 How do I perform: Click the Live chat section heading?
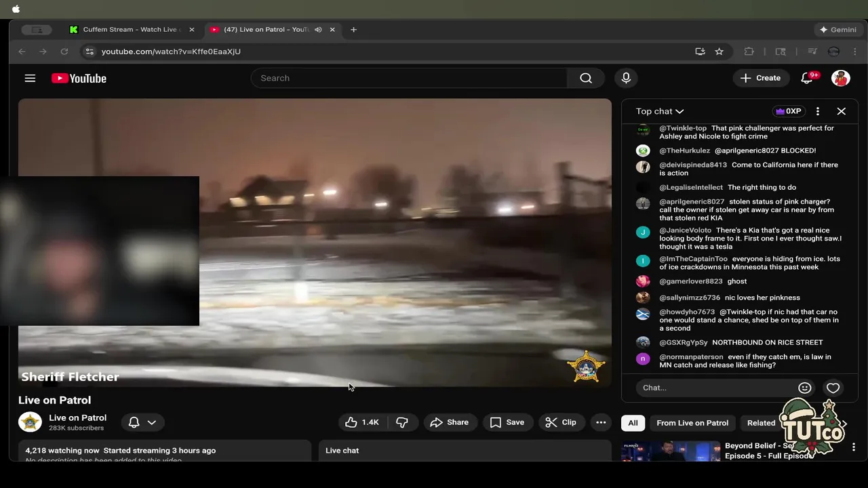coord(342,450)
